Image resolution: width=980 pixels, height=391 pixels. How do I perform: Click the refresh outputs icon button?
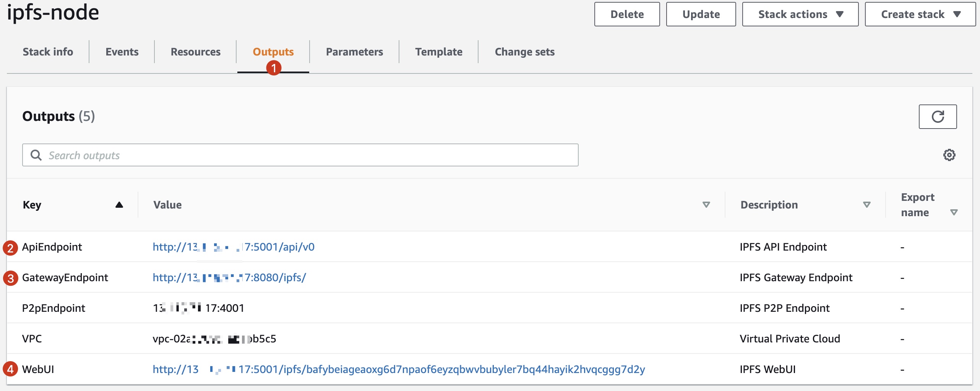(937, 117)
